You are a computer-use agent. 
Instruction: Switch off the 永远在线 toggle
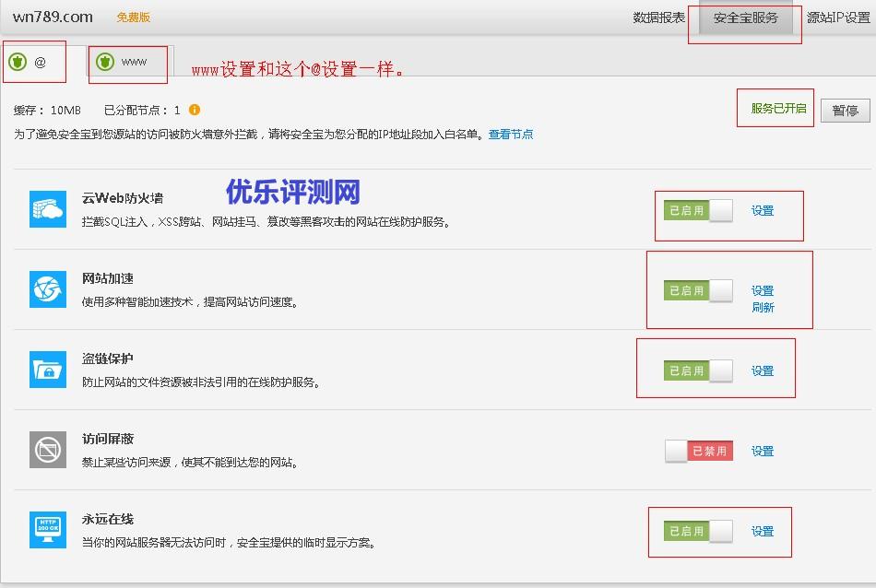click(698, 532)
